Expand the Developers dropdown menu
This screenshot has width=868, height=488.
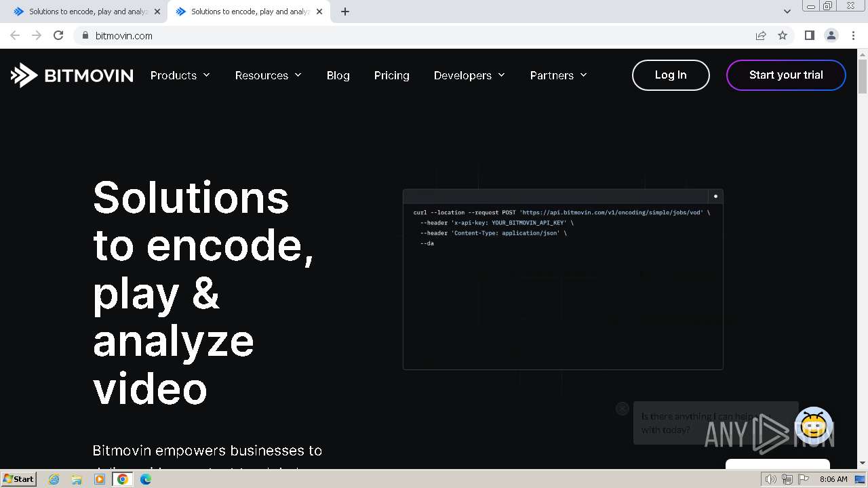click(x=469, y=75)
